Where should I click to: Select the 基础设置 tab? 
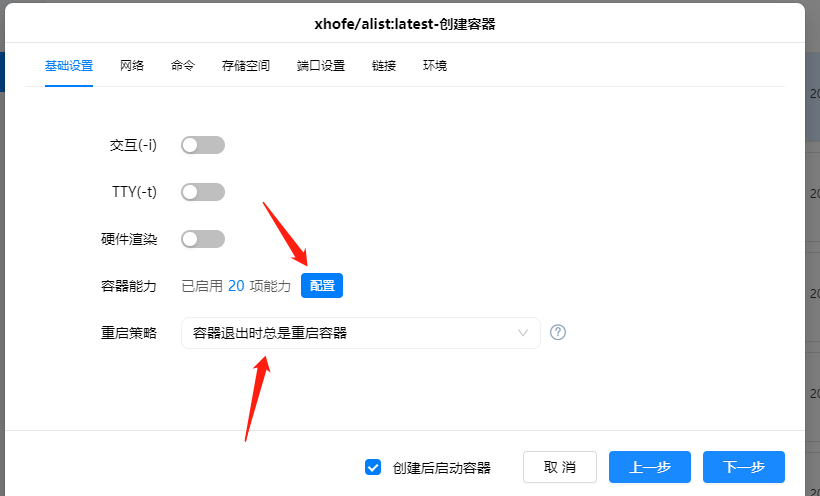pos(69,66)
